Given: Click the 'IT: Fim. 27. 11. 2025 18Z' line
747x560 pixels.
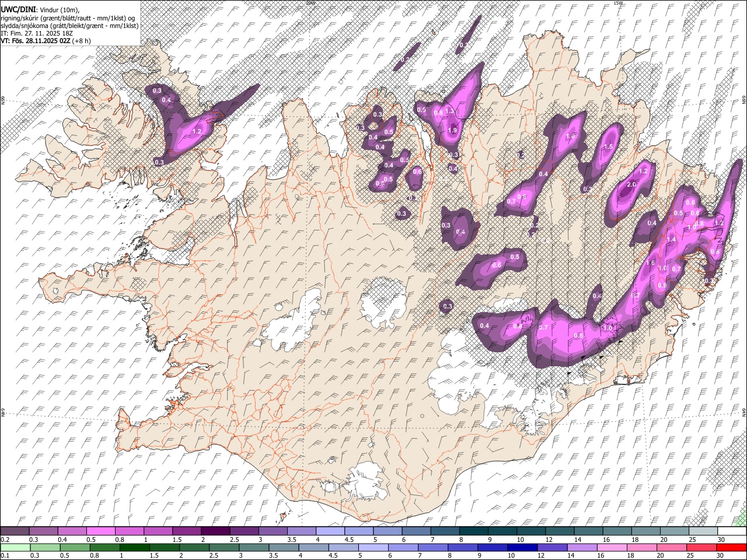Looking at the screenshot, I should tap(37, 33).
